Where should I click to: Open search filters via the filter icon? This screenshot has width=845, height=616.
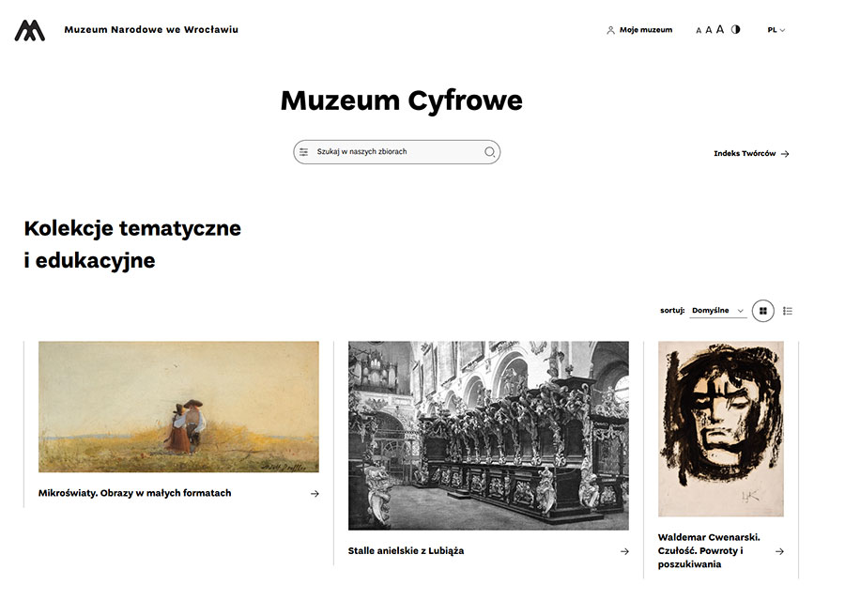(303, 151)
